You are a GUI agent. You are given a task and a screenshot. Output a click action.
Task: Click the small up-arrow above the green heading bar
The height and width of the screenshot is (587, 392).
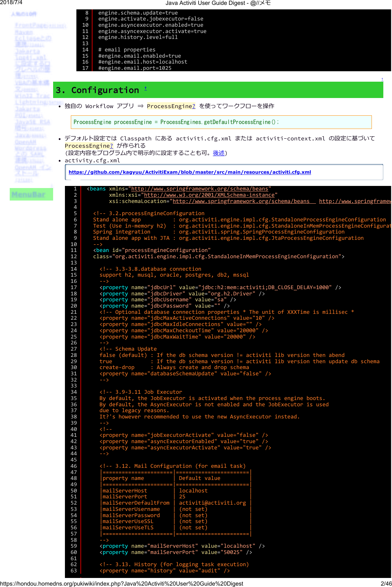382,80
